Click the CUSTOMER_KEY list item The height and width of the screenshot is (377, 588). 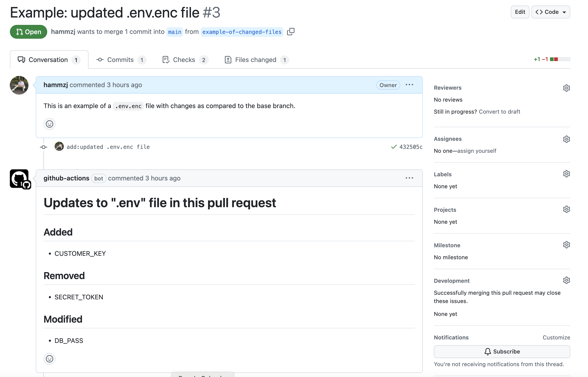point(80,253)
